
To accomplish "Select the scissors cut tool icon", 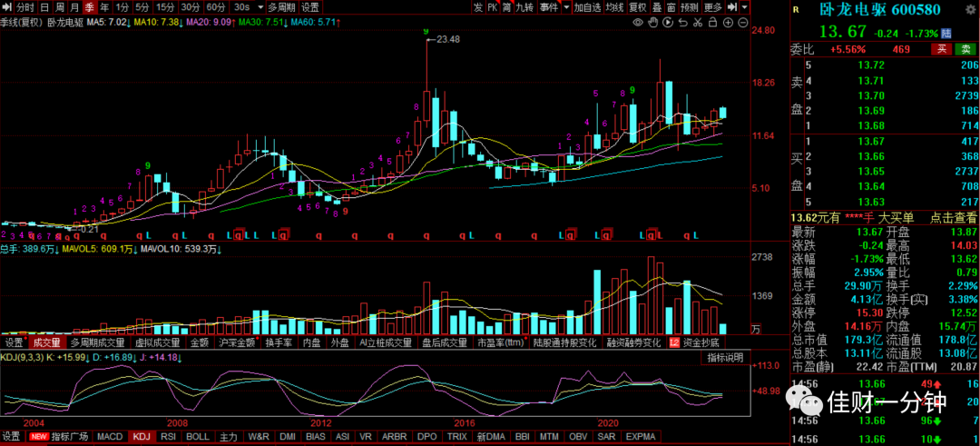I will [x=698, y=23].
